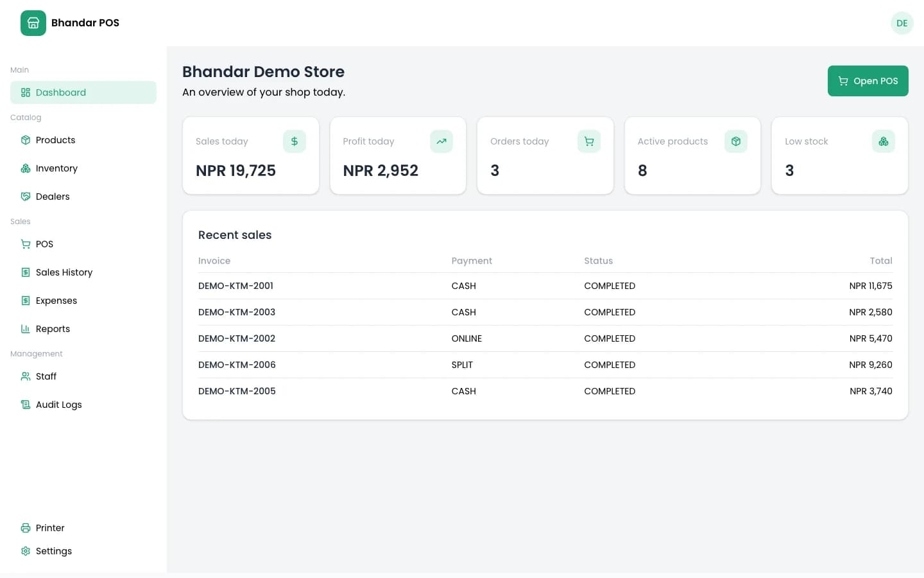Click the Total column header
This screenshot has width=924, height=578.
coord(881,261)
